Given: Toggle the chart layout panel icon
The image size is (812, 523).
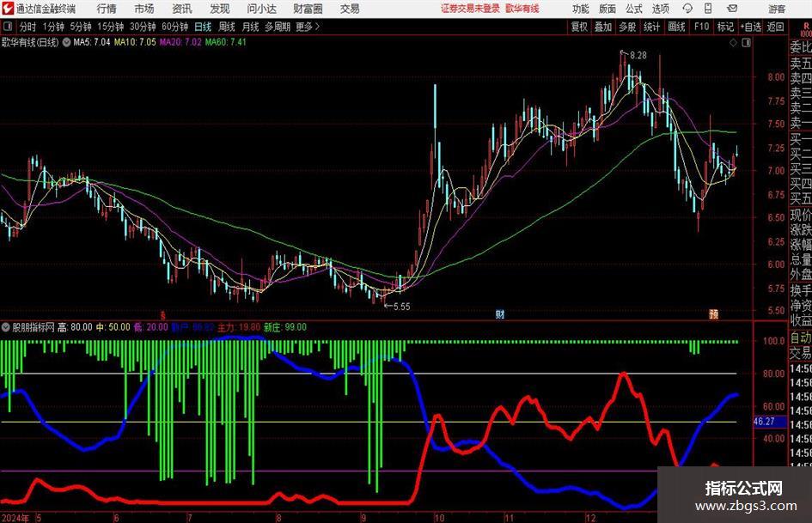Looking at the screenshot, I should pos(746,43).
